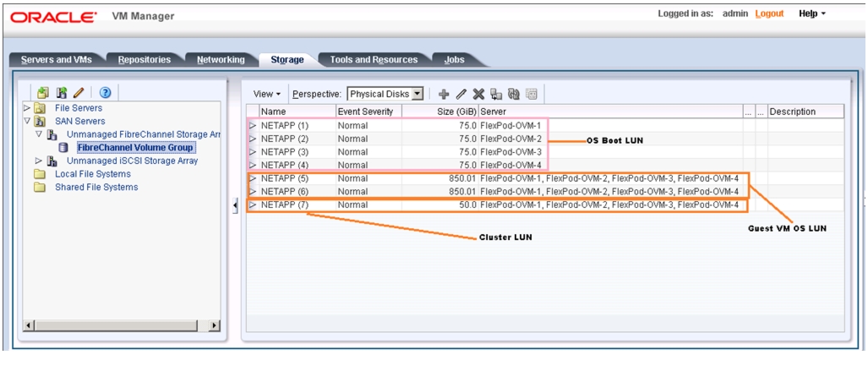The height and width of the screenshot is (371, 868).
Task: Collapse the left navigation panel splitter arrow
Action: [235, 206]
